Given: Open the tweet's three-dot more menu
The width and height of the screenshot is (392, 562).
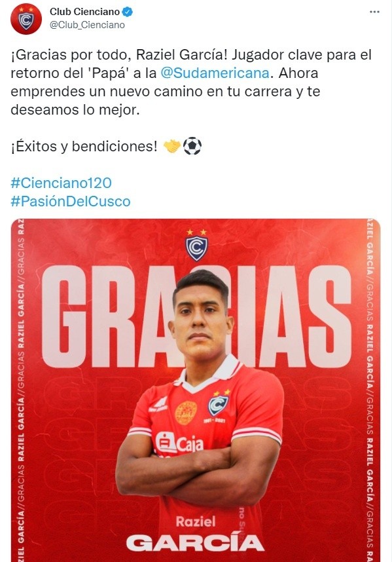Looking at the screenshot, I should tap(374, 12).
